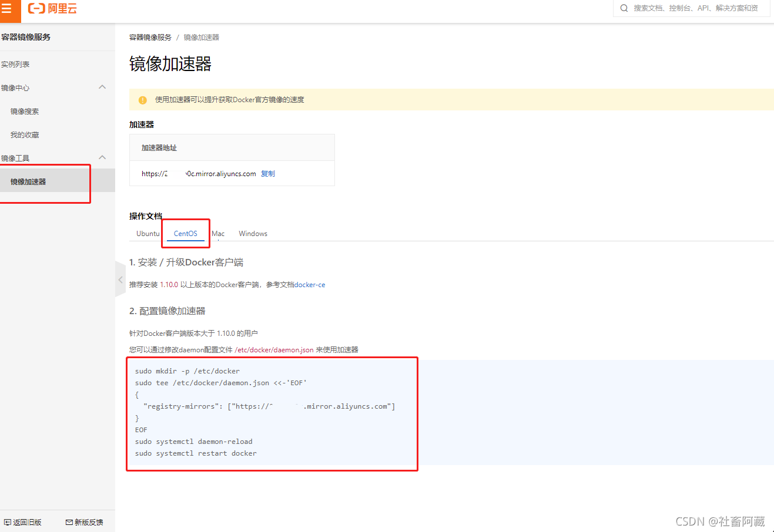Switch to the Windows tab

point(253,234)
